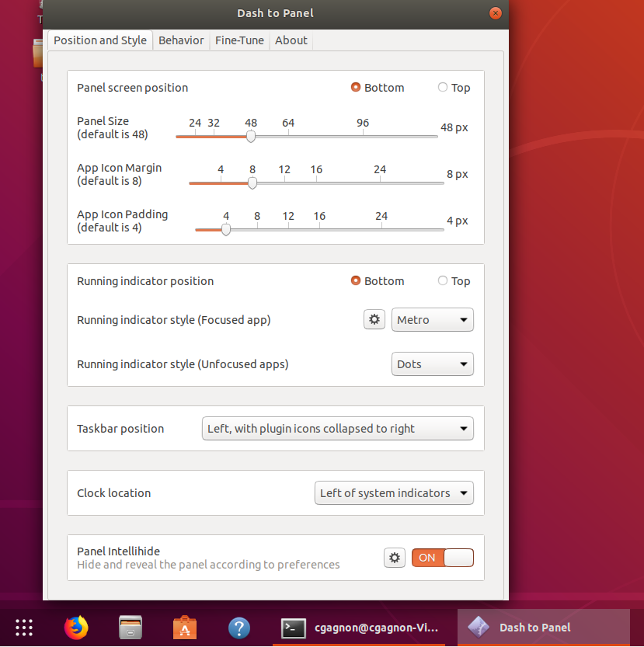Switch to the Behavior tab
Screen dimensions: 644x647
pos(181,40)
